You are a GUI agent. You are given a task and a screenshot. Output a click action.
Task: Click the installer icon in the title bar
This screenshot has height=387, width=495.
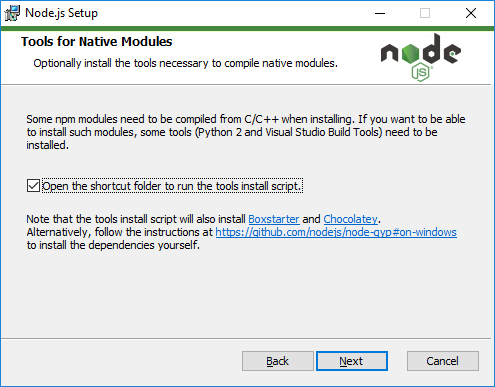point(12,13)
